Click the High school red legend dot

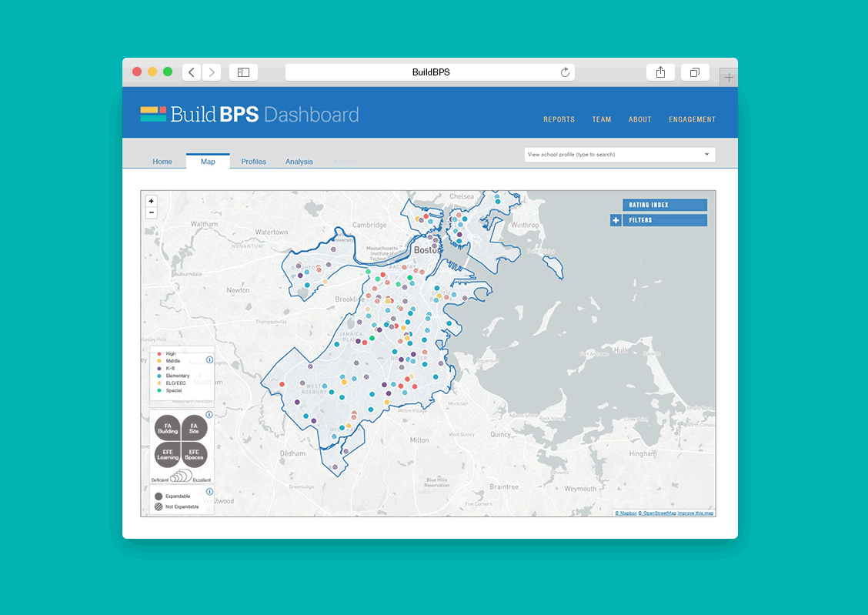[159, 354]
